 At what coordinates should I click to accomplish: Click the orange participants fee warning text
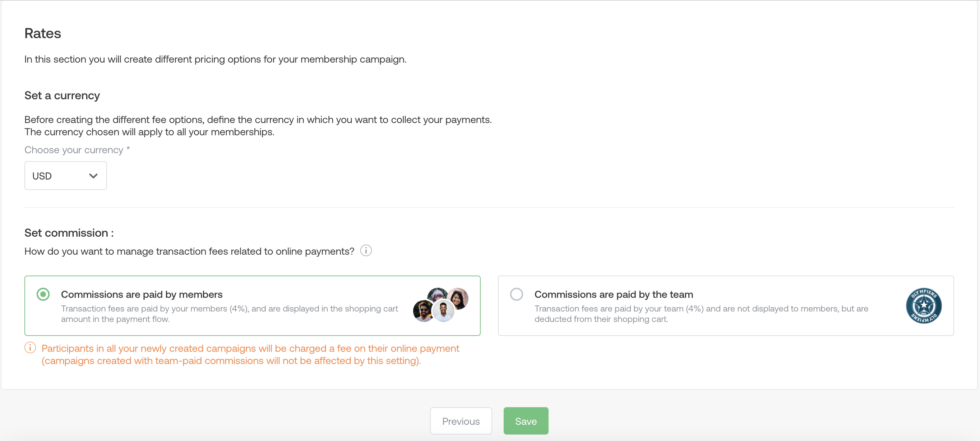coord(250,355)
